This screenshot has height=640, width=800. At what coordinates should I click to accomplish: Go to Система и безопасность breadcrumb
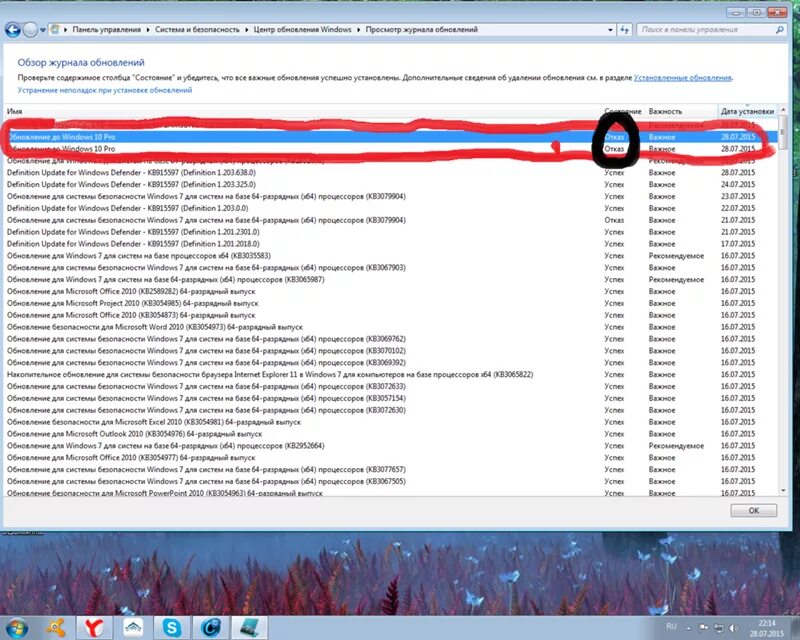click(197, 30)
